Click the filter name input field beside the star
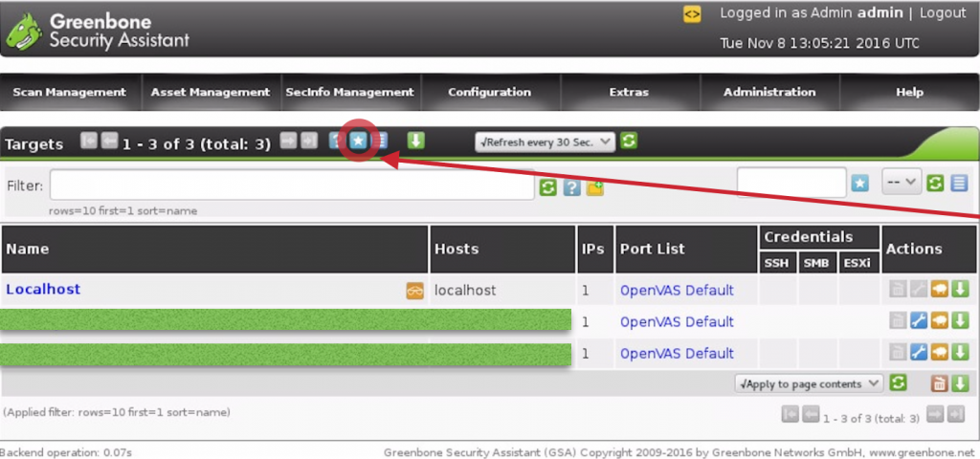The height and width of the screenshot is (459, 980). point(791,183)
